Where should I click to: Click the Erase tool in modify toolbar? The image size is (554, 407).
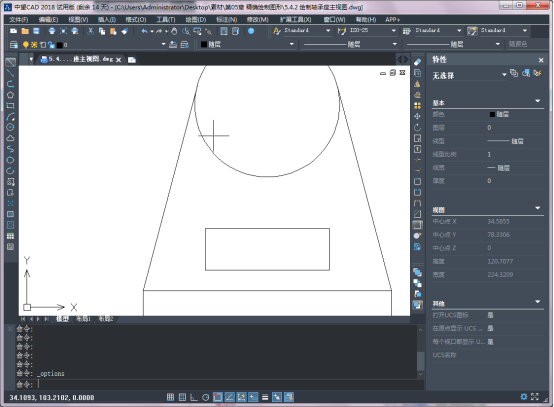(x=417, y=62)
